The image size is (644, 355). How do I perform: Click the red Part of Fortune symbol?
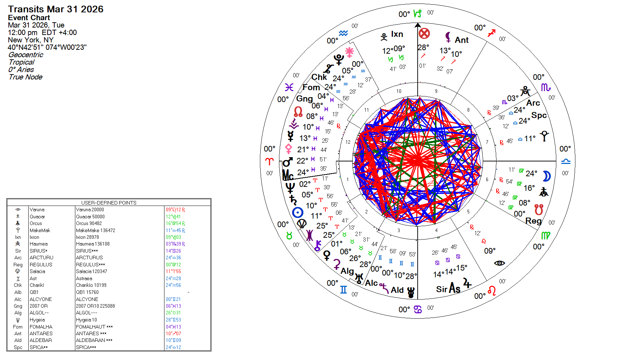click(x=424, y=34)
